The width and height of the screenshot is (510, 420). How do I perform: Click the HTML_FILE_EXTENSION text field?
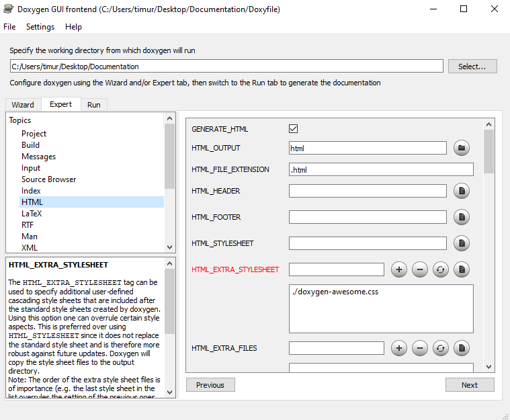[x=381, y=169]
